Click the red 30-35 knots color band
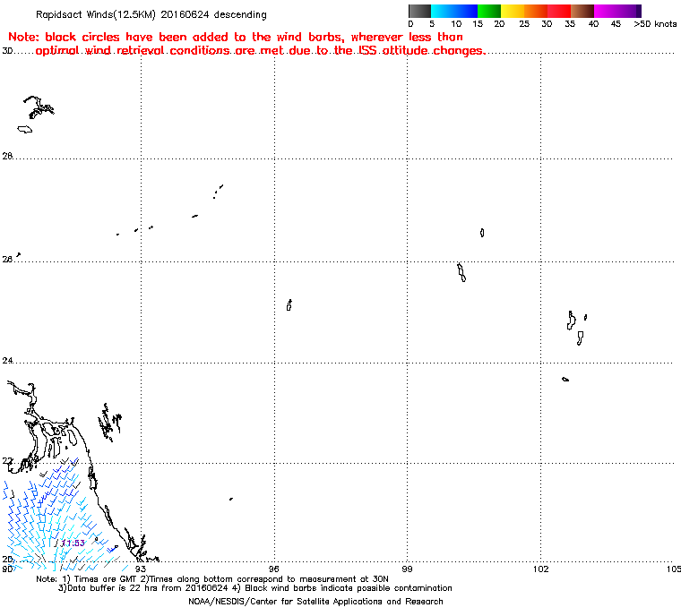The width and height of the screenshot is (681, 616). (x=559, y=11)
